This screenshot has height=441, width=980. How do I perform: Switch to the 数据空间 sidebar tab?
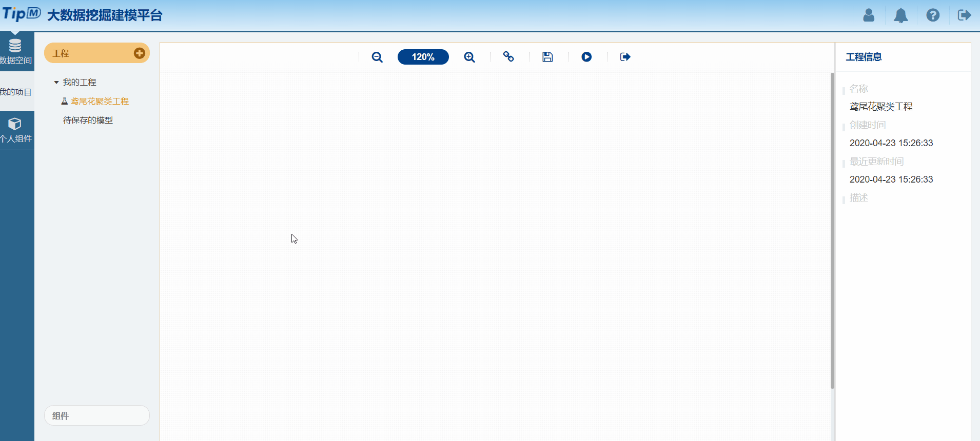(x=15, y=51)
